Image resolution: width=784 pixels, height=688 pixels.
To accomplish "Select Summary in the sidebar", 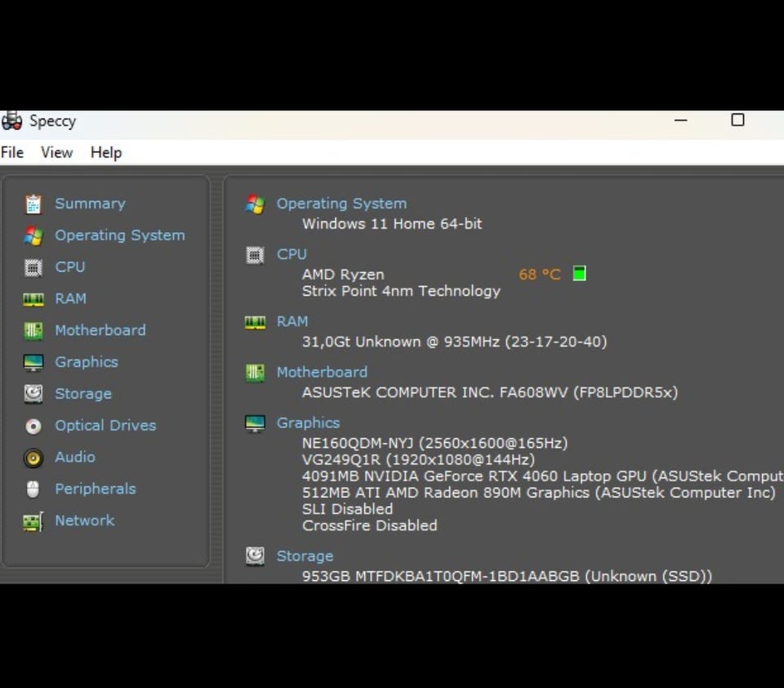I will (90, 203).
